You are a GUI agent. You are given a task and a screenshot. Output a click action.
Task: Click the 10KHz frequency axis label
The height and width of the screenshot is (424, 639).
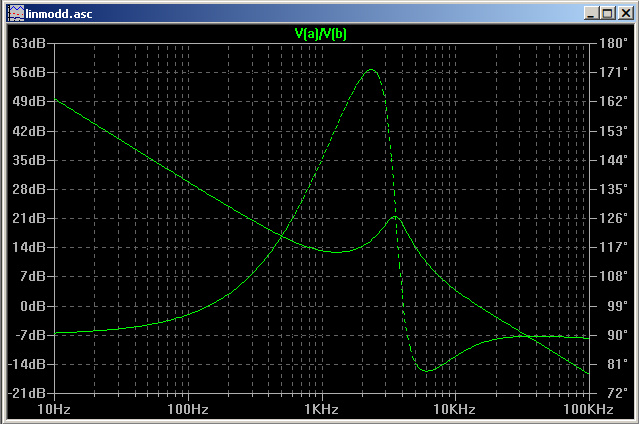click(454, 409)
